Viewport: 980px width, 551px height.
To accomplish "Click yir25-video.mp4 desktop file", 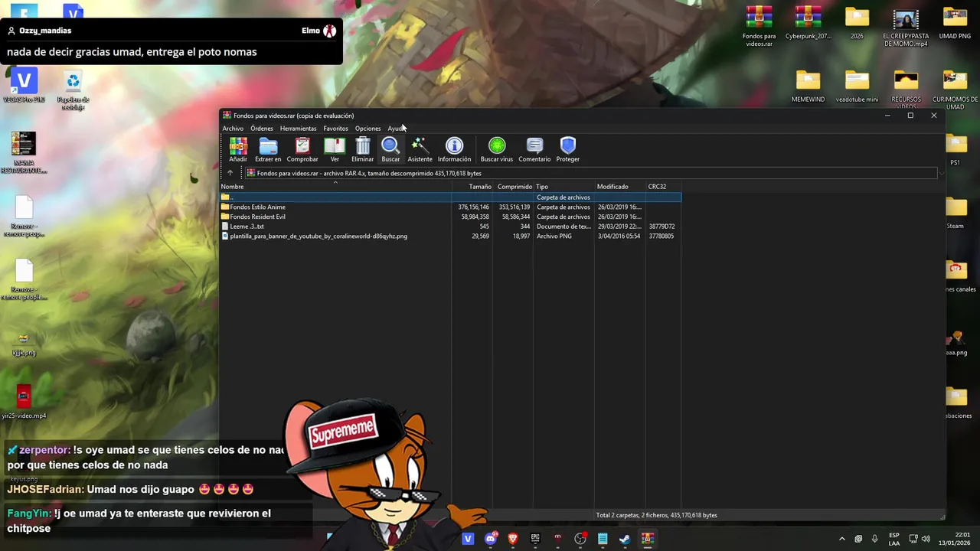I will point(24,402).
